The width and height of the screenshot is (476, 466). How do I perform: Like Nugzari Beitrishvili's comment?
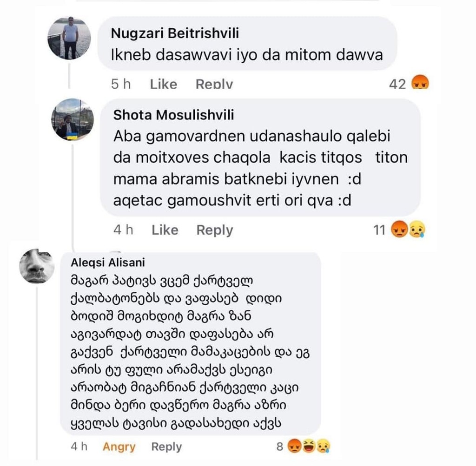point(164,84)
